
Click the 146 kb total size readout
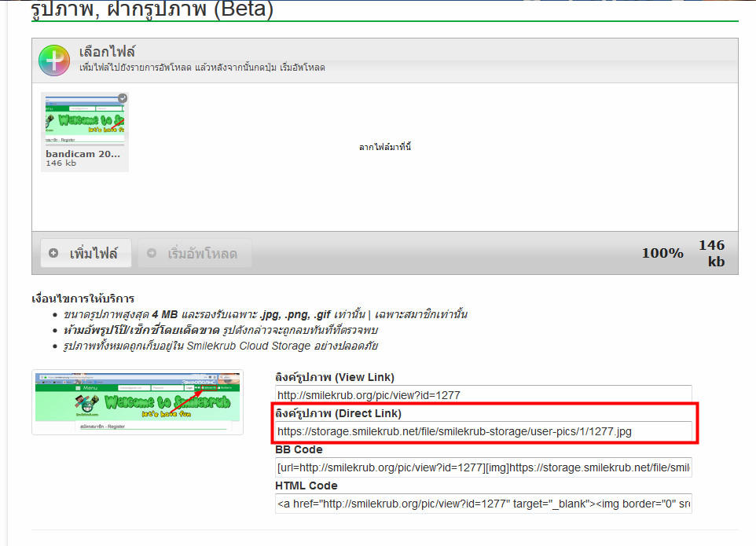(712, 254)
